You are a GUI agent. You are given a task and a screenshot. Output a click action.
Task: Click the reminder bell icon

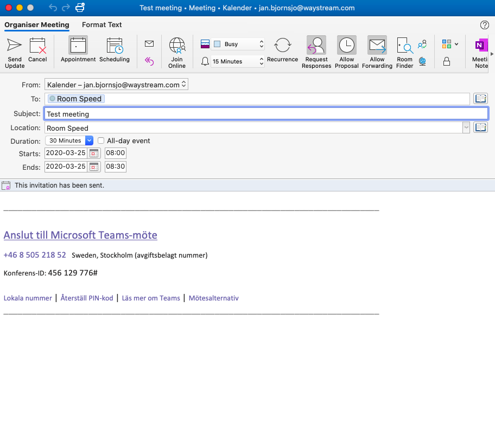205,61
